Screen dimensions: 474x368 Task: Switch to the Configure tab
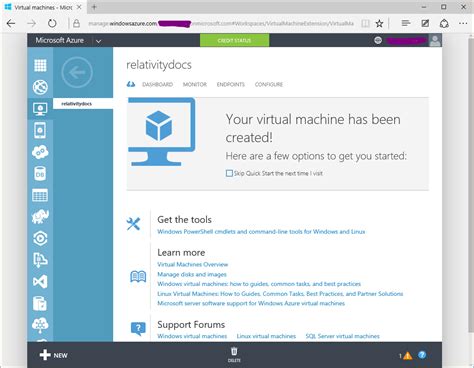(x=269, y=84)
